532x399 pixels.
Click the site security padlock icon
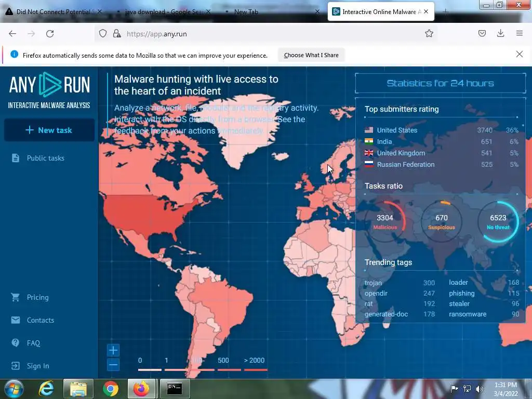(x=117, y=34)
